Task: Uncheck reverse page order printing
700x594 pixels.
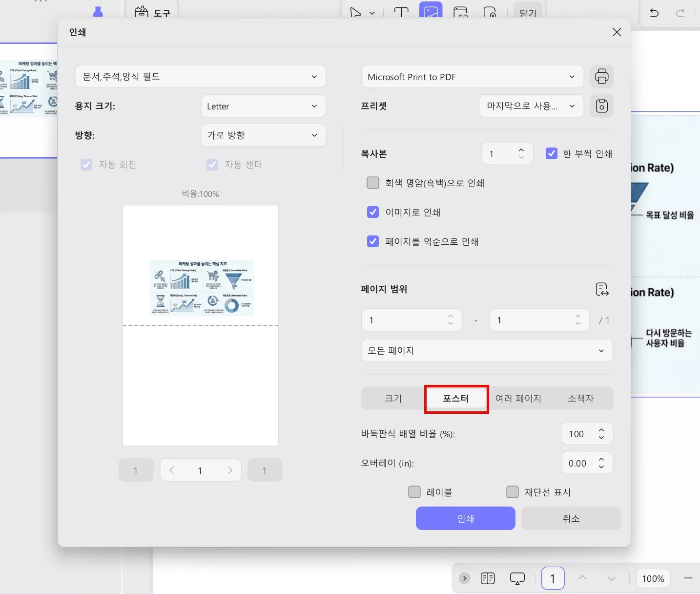Action: tap(373, 241)
